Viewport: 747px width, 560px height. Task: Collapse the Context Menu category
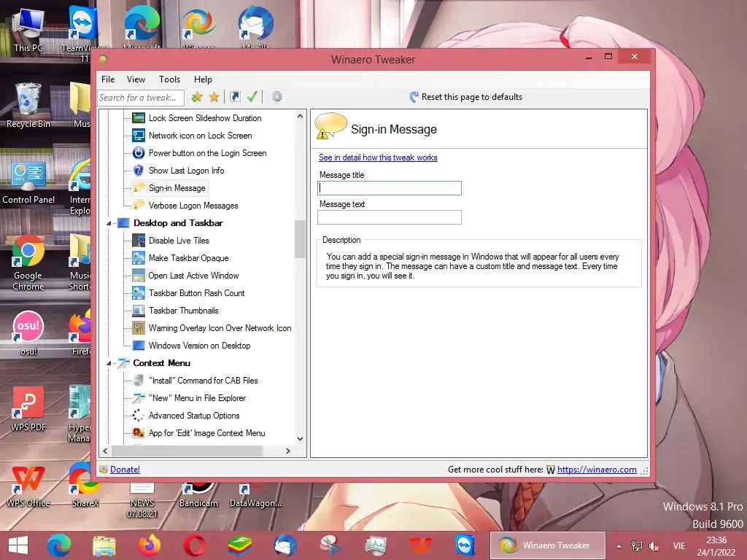109,363
